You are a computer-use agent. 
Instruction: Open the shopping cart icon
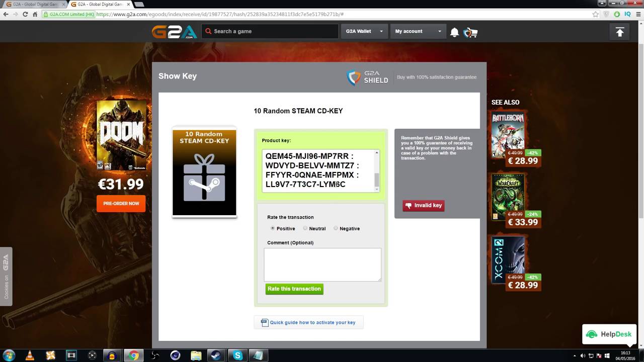coord(470,33)
